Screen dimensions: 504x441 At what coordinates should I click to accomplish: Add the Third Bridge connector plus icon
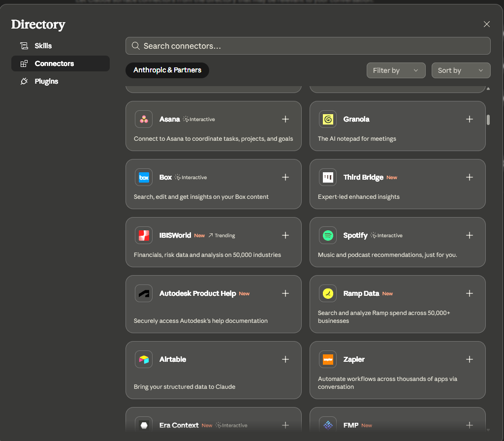tap(469, 177)
